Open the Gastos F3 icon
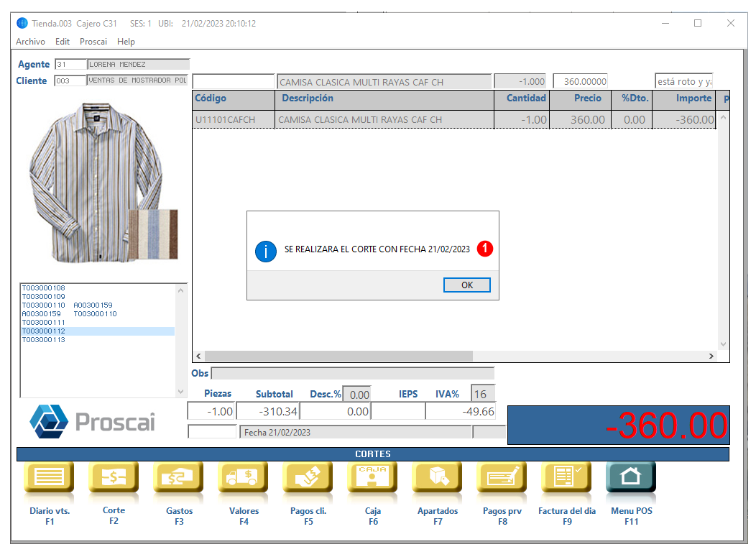This screenshot has width=756, height=552. tap(178, 477)
